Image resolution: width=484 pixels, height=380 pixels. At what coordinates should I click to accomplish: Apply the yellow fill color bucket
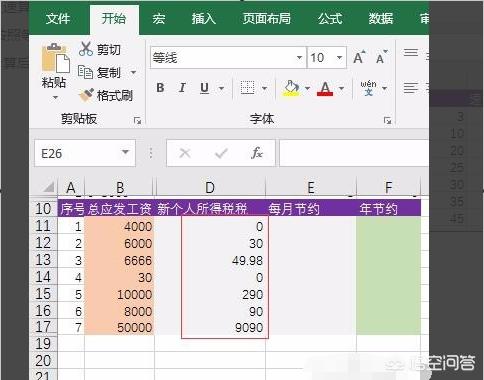coord(291,88)
